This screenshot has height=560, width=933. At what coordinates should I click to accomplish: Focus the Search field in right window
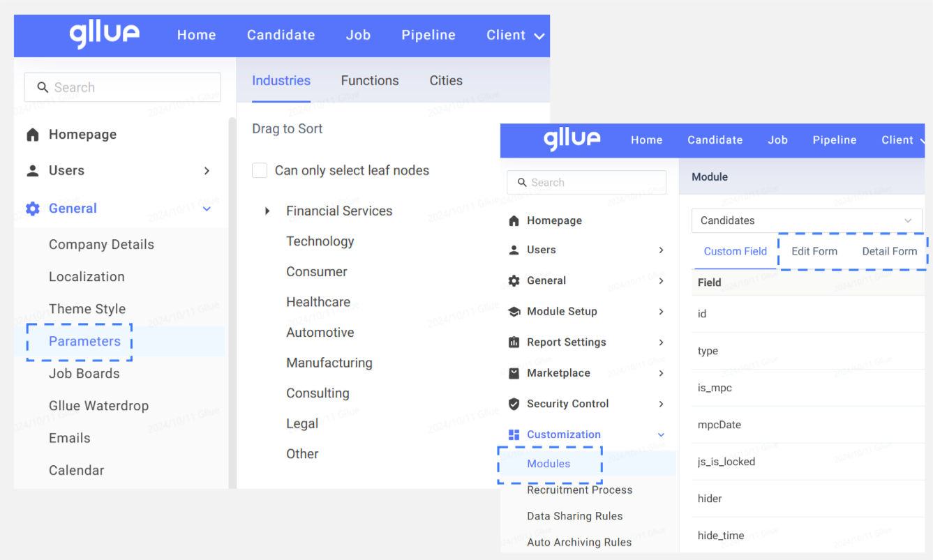pyautogui.click(x=586, y=183)
